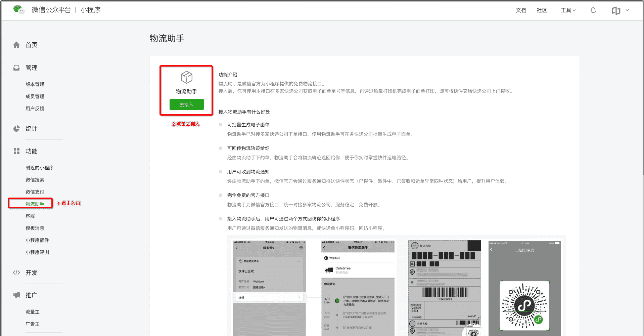Click the 服务通知 phone screenshot thumbnail
The image size is (644, 336).
click(269, 288)
